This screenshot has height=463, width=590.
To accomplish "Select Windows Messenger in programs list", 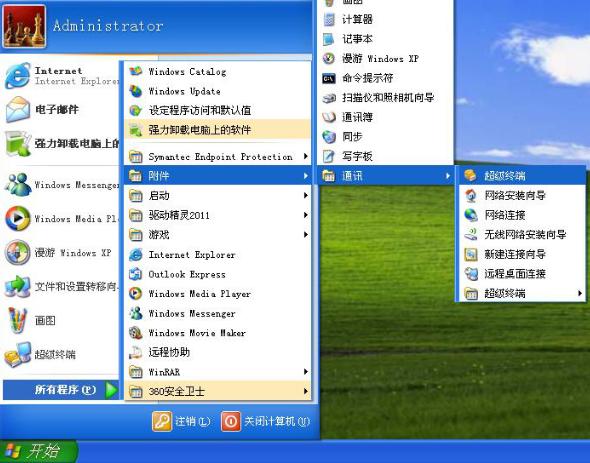I will [217, 313].
